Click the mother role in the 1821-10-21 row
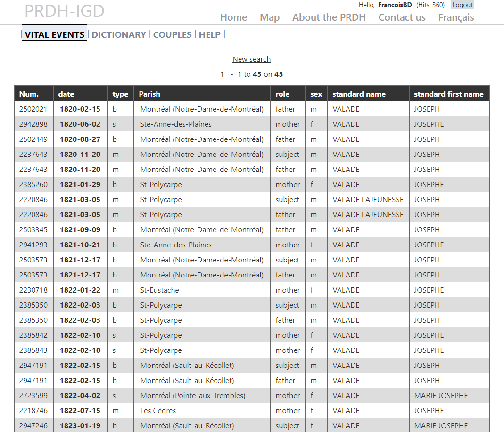 (x=288, y=245)
